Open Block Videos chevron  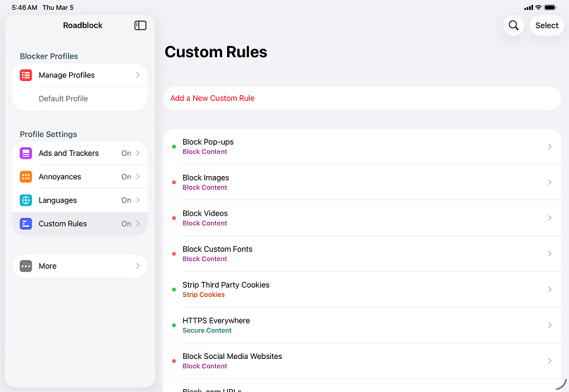(x=550, y=218)
